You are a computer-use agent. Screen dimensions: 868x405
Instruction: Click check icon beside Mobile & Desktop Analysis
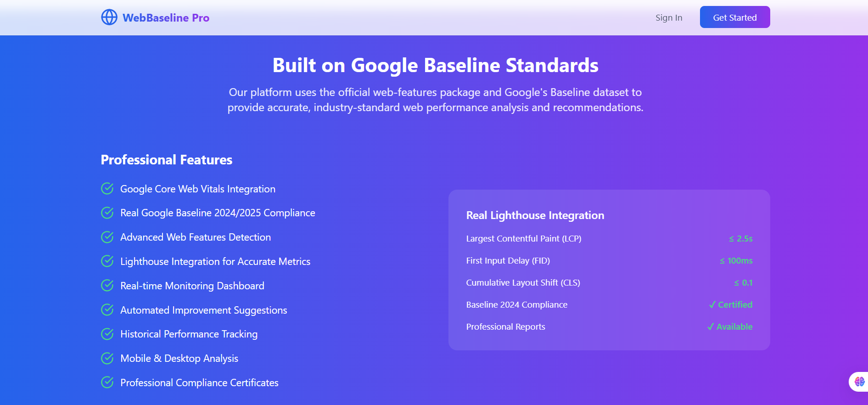click(x=107, y=358)
